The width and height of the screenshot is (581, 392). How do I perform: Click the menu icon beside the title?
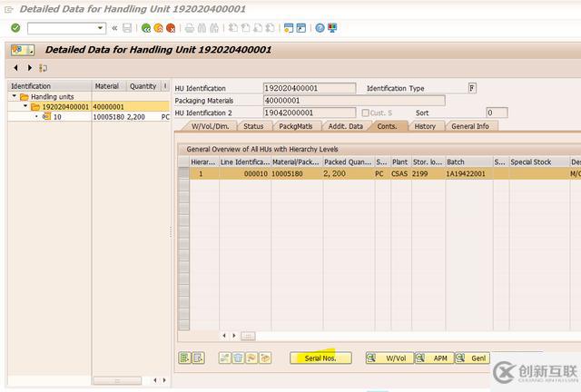coord(23,50)
